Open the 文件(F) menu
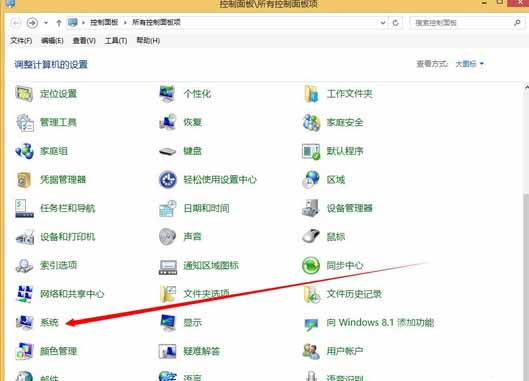Viewport: 529px width, 381px height. click(x=21, y=41)
